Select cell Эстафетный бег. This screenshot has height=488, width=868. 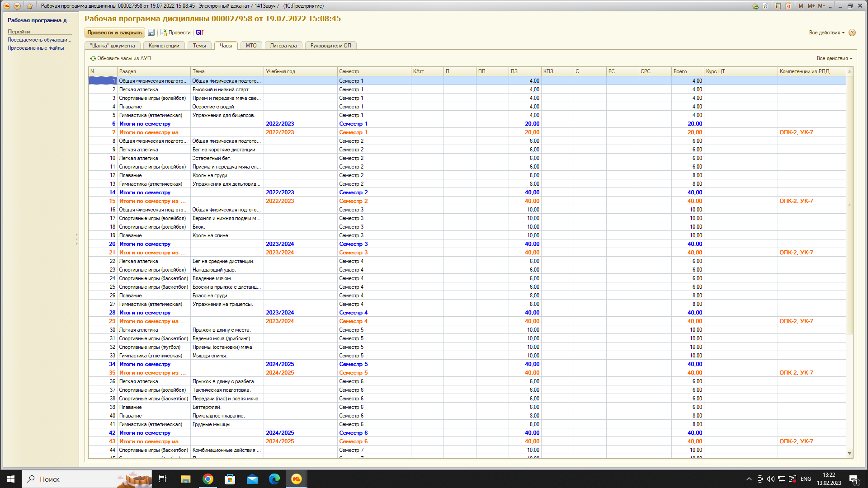227,158
